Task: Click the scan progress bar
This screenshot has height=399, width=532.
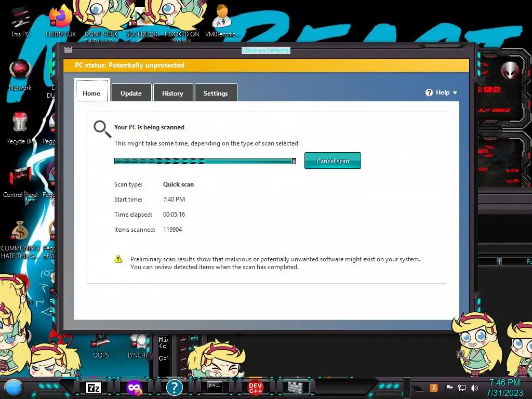Action: pos(205,161)
